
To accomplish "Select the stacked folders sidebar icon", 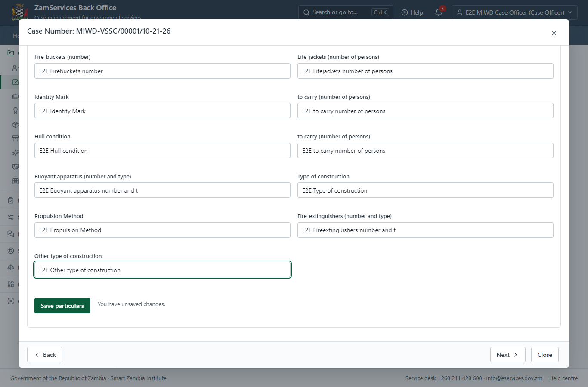I will point(15,96).
